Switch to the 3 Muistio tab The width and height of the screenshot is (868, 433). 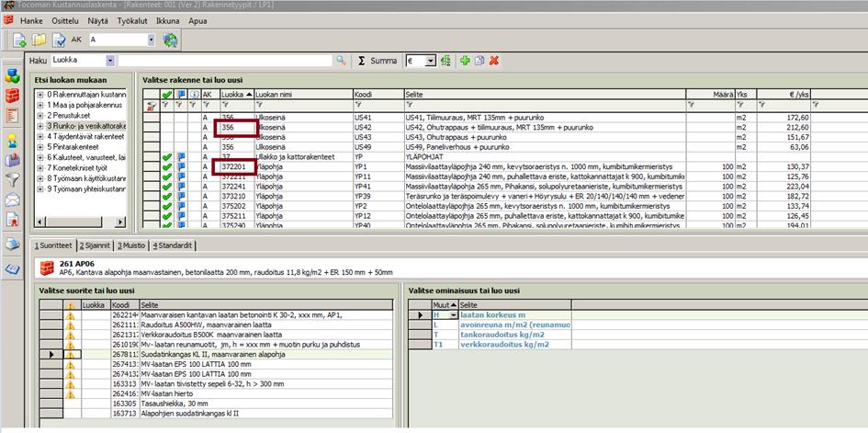[131, 245]
